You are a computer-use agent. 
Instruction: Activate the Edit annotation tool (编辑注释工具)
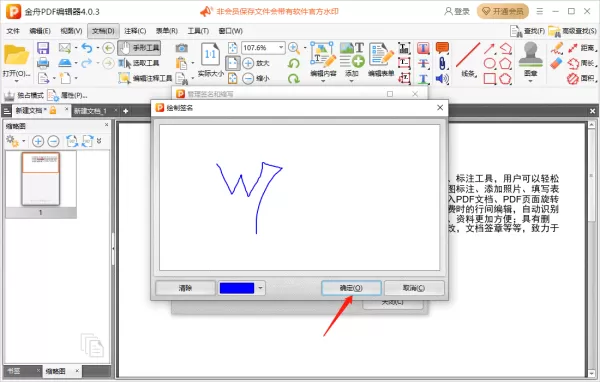pos(145,78)
